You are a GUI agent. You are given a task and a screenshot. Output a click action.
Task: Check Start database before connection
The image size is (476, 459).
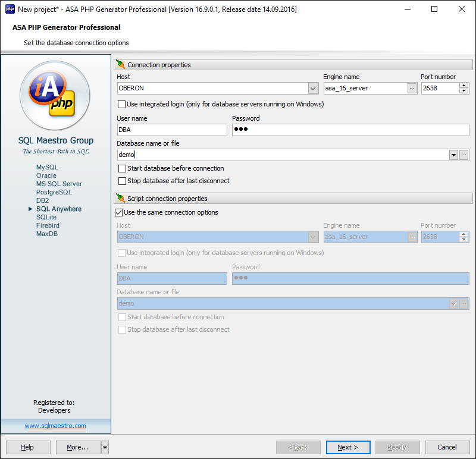(x=122, y=168)
